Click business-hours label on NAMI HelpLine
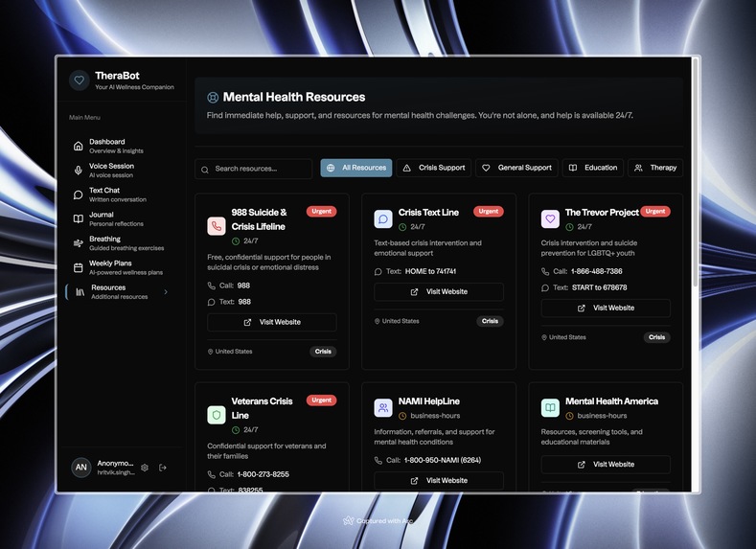756x549 pixels. 435,416
